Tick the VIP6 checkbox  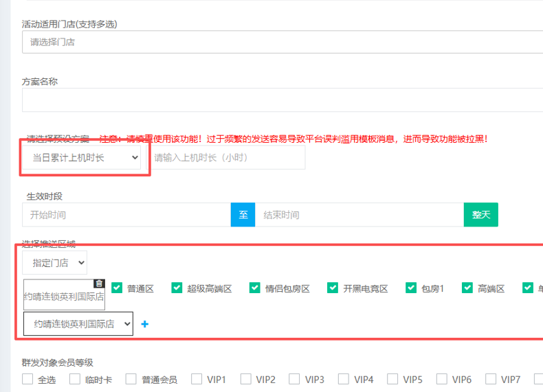442,379
